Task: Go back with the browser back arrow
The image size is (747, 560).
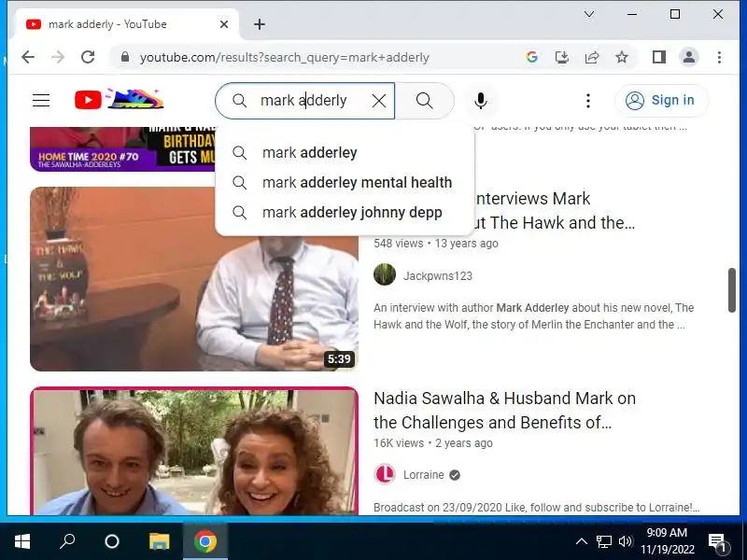Action: pos(28,57)
